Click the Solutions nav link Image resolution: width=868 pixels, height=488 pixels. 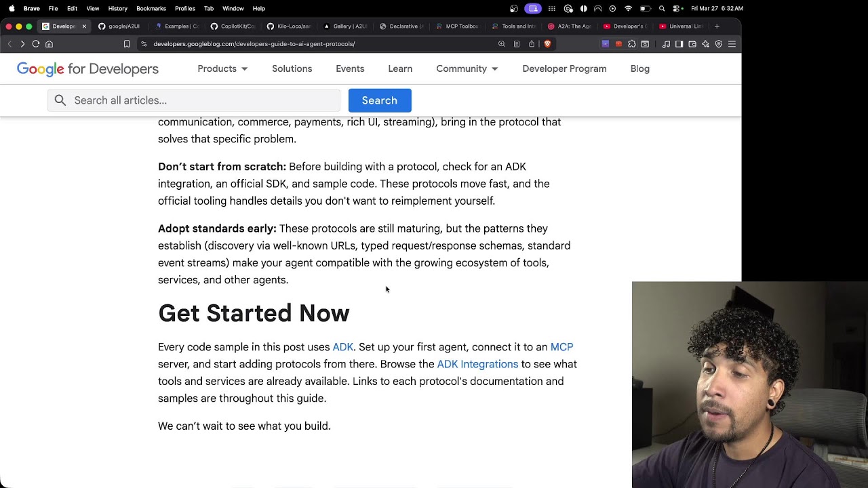point(292,68)
